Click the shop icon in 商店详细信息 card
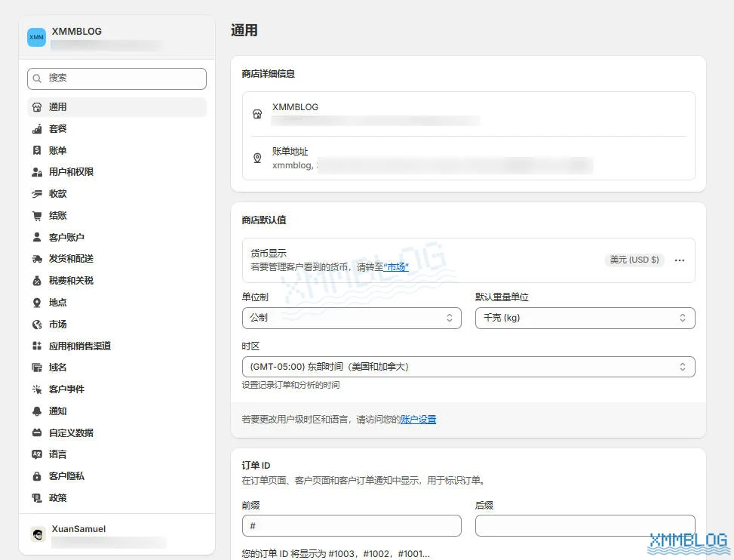Screen dimensions: 734x560 pyautogui.click(x=257, y=114)
